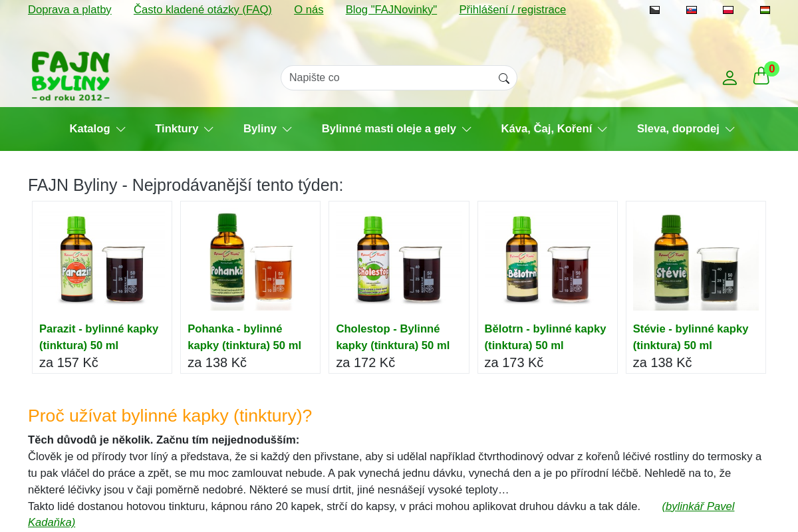The image size is (798, 532).
Task: Click the Czech flag language icon
Action: (x=654, y=10)
